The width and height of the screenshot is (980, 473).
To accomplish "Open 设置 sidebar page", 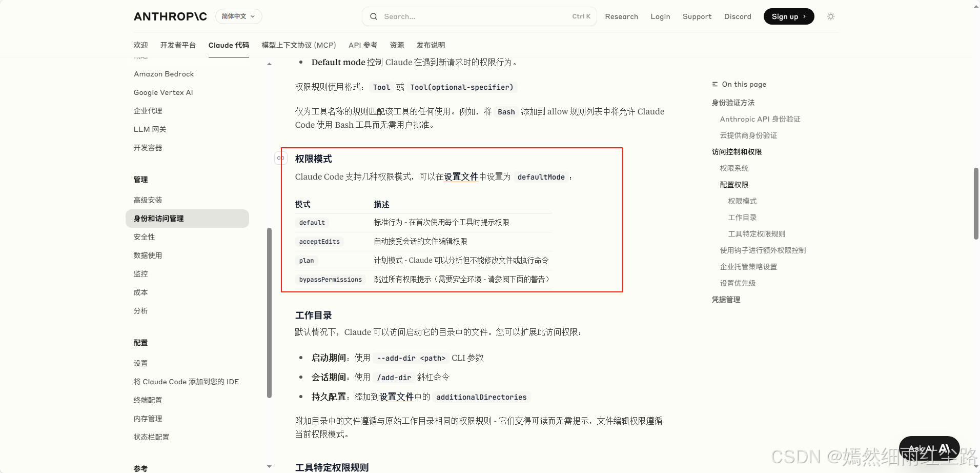I will pos(140,363).
